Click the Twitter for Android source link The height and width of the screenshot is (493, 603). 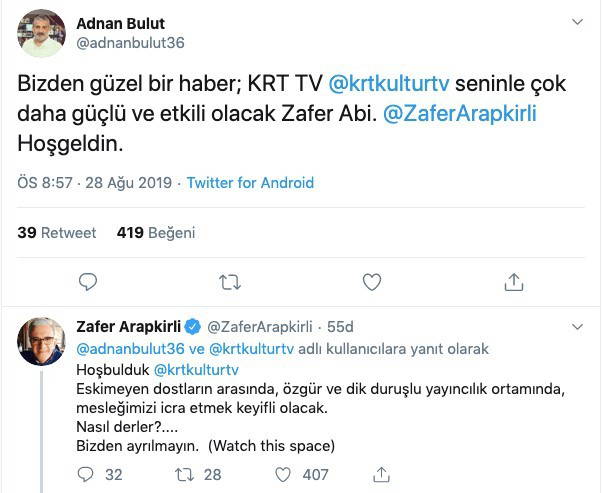(x=250, y=183)
